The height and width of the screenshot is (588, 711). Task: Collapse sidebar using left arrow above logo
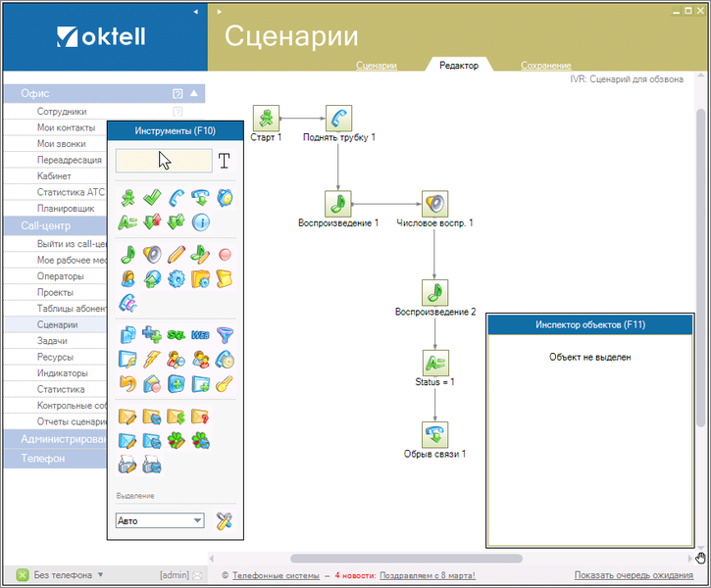pyautogui.click(x=195, y=12)
